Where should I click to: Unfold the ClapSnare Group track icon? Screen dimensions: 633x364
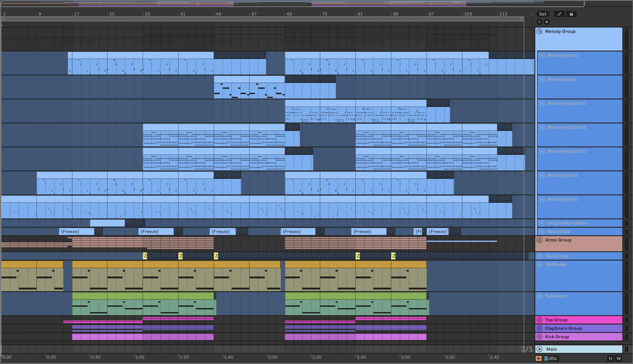point(539,328)
